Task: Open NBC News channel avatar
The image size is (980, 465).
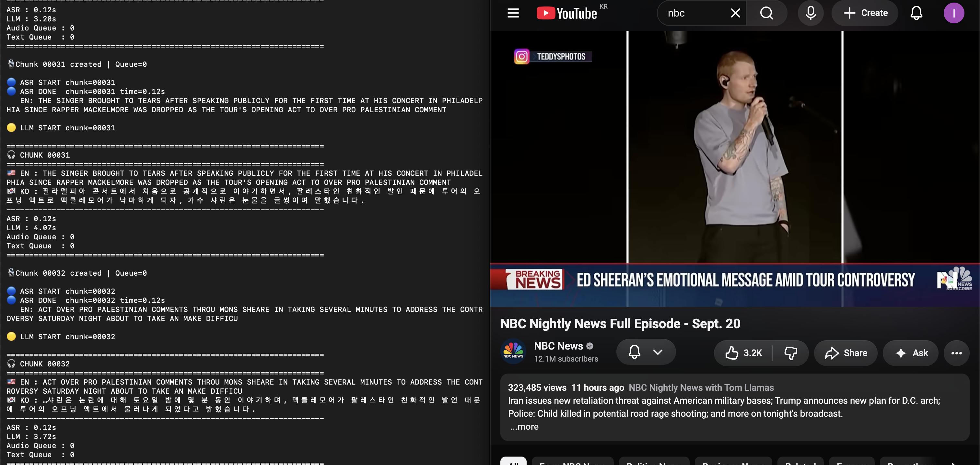Action: point(513,352)
